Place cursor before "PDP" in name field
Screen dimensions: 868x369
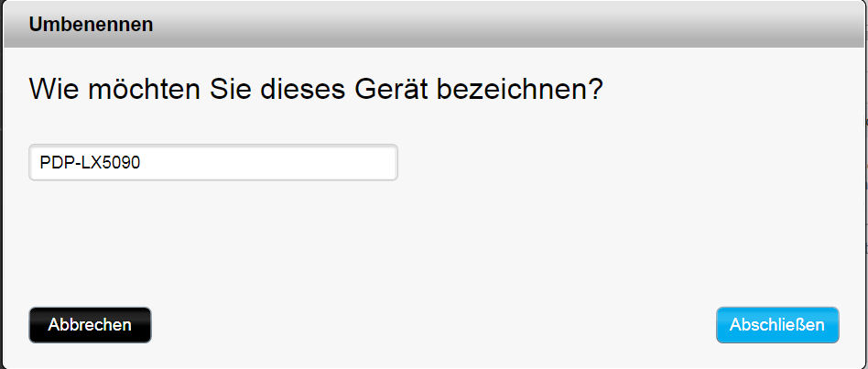pos(40,163)
